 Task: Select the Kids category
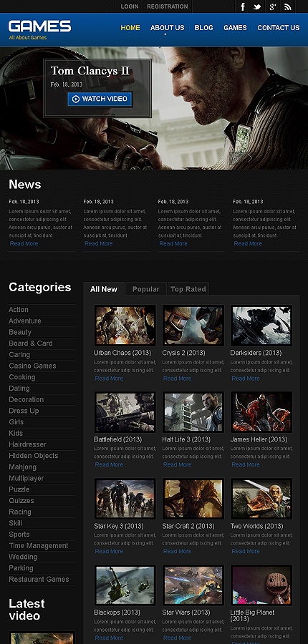(x=16, y=434)
